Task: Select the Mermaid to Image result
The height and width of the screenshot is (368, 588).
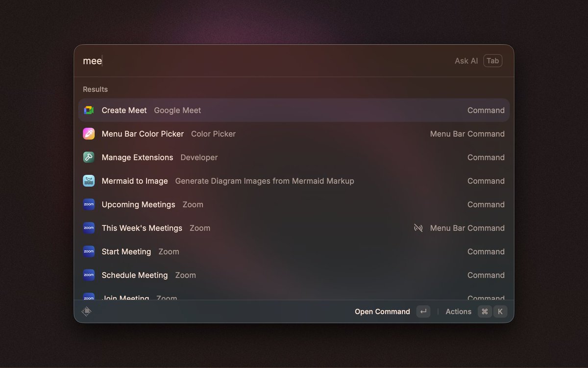Action: (x=294, y=181)
